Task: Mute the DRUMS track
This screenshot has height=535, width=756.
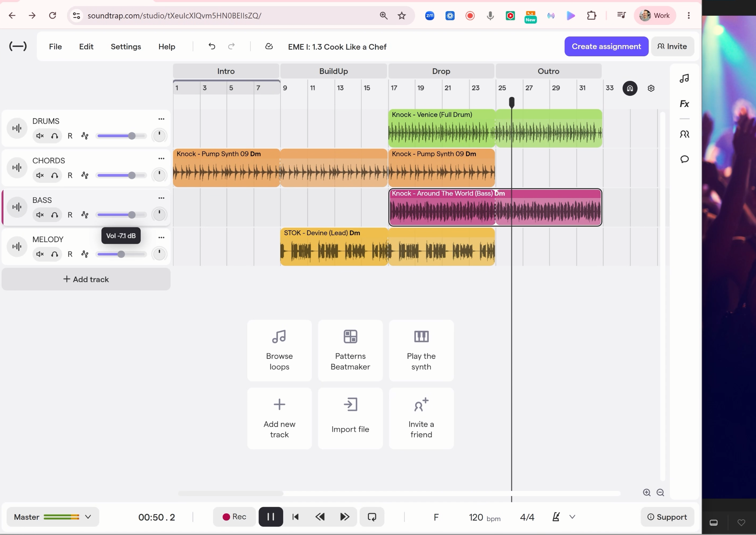Action: pyautogui.click(x=40, y=136)
